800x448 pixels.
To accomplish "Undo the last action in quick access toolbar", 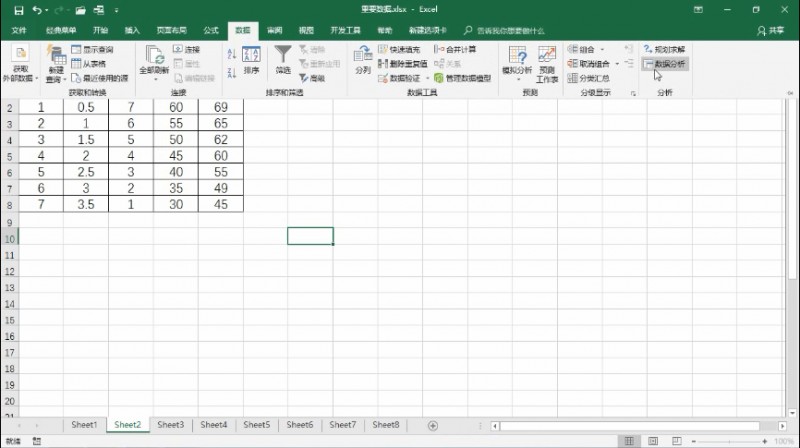I will 37,10.
